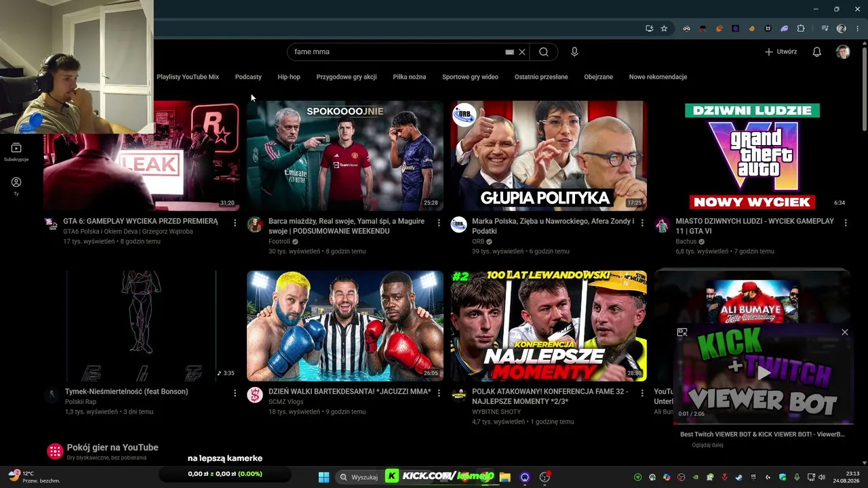Open the Chrome profile avatar
This screenshot has width=868, height=488.
click(x=842, y=28)
